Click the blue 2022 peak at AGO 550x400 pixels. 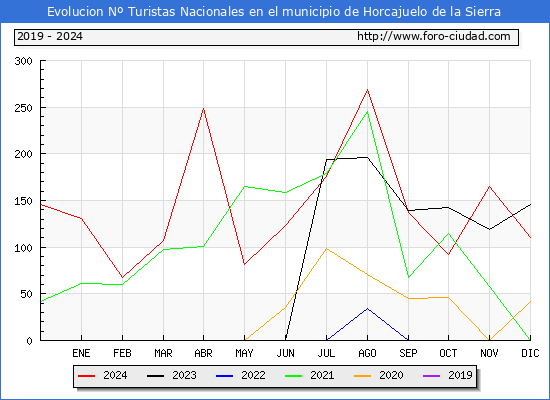(x=367, y=308)
